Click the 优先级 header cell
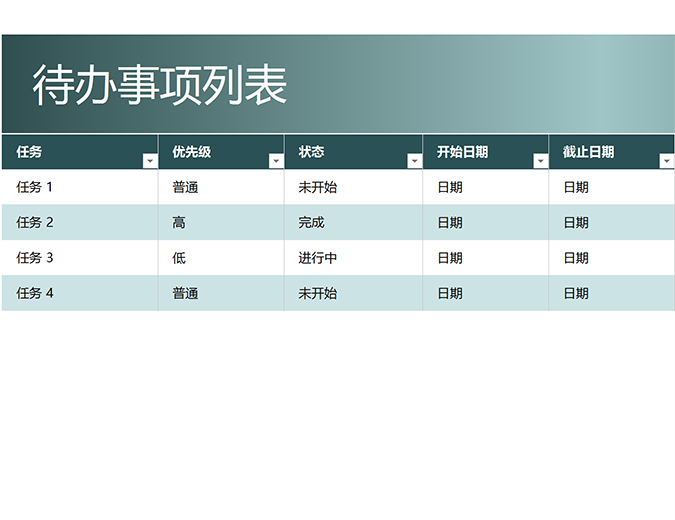This screenshot has width=675, height=520. (221, 152)
